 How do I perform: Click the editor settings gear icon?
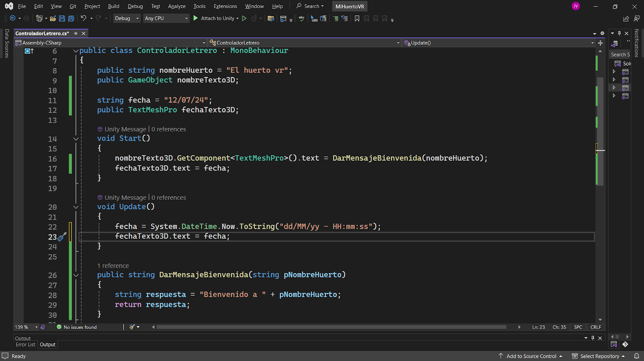(x=602, y=33)
